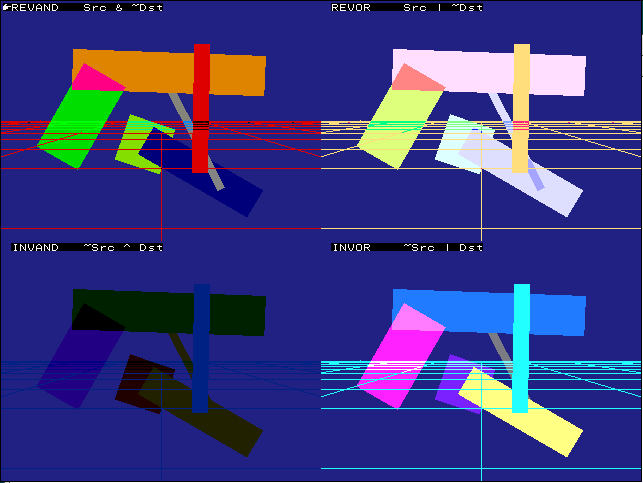The height and width of the screenshot is (483, 643).
Task: Select the bright green tilted rectangle
Action: click(x=76, y=125)
